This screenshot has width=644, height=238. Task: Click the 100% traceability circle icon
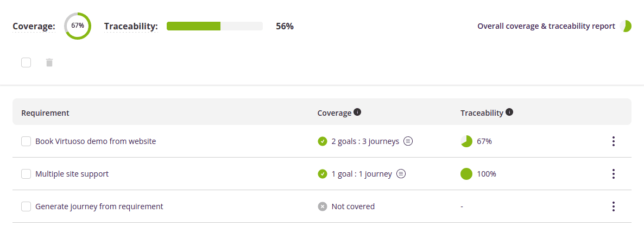(466, 174)
